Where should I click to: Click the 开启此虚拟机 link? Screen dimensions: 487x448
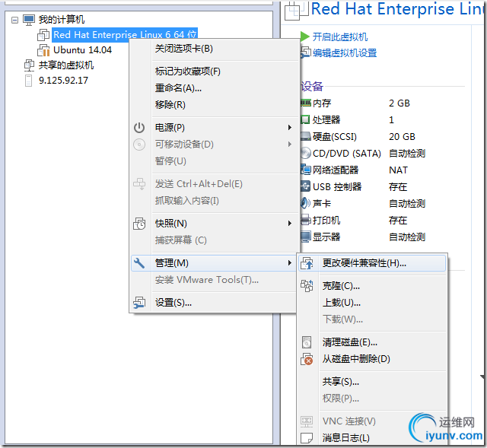[x=340, y=37]
